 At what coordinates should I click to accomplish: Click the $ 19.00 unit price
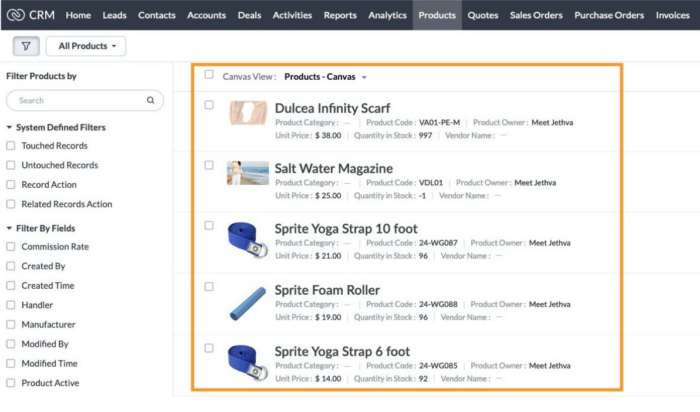tap(328, 317)
